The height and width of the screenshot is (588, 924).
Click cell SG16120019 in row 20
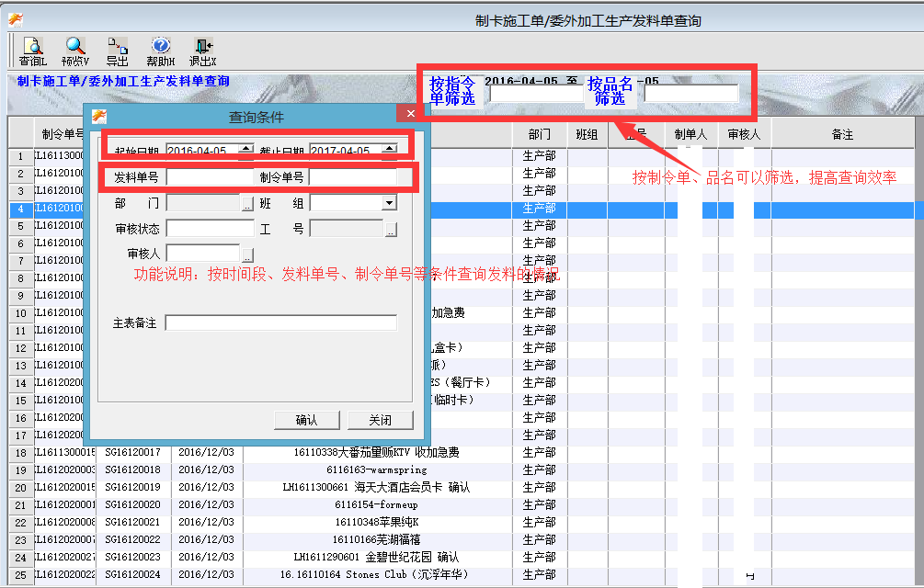133,487
